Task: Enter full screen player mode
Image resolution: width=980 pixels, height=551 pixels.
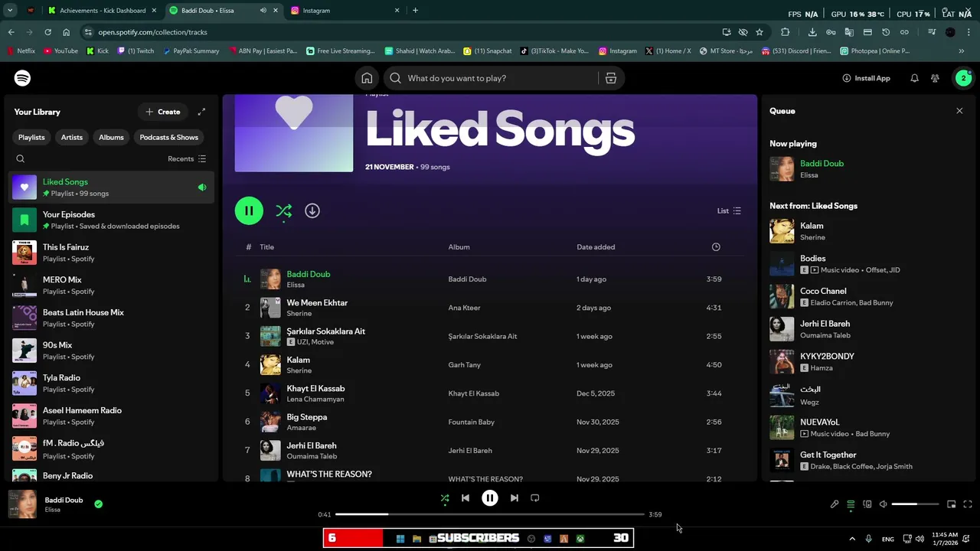Action: pos(968,504)
